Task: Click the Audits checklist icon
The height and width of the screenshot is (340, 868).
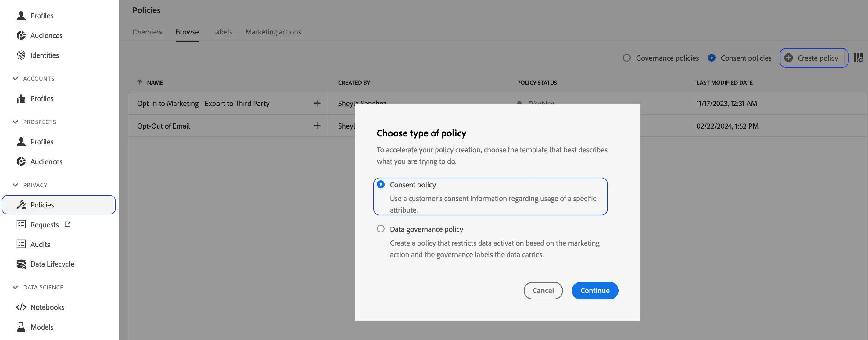Action: click(21, 244)
